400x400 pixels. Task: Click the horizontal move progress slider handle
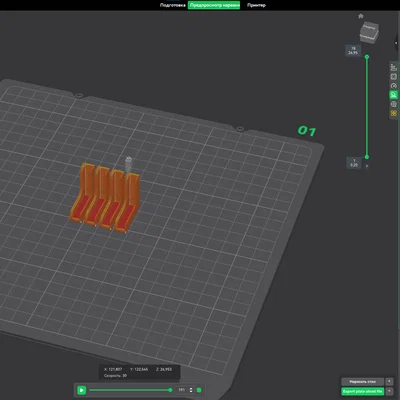pyautogui.click(x=170, y=390)
